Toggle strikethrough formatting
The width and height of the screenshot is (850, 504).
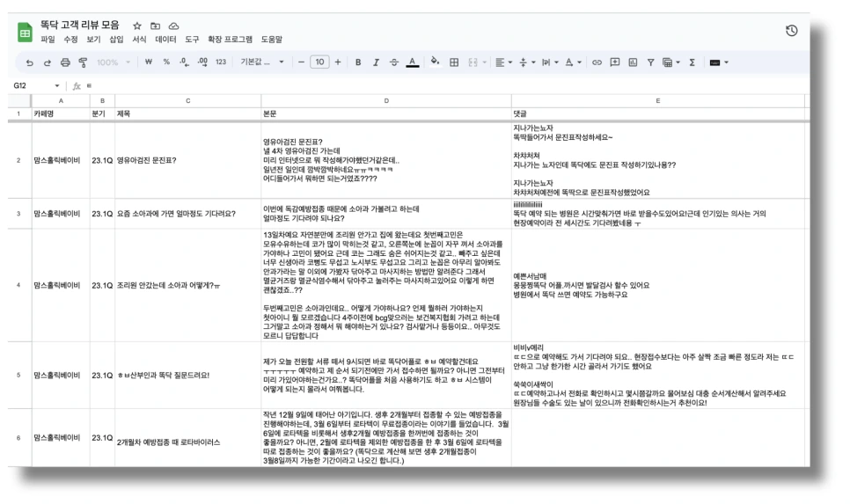pyautogui.click(x=394, y=62)
